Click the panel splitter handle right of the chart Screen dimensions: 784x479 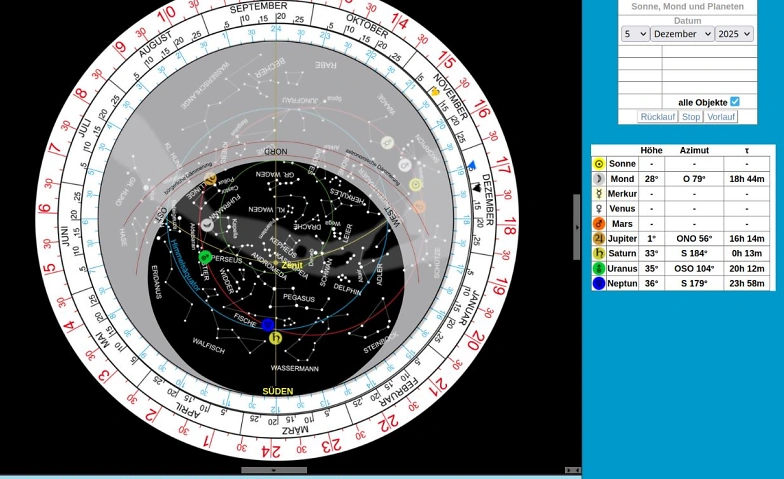pos(576,227)
